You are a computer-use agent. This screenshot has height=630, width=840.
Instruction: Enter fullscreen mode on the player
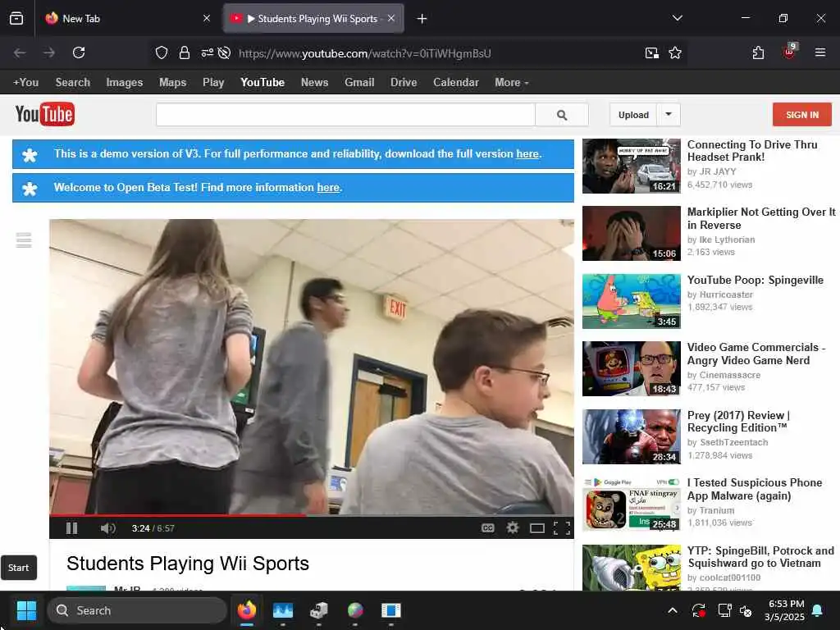click(x=561, y=528)
